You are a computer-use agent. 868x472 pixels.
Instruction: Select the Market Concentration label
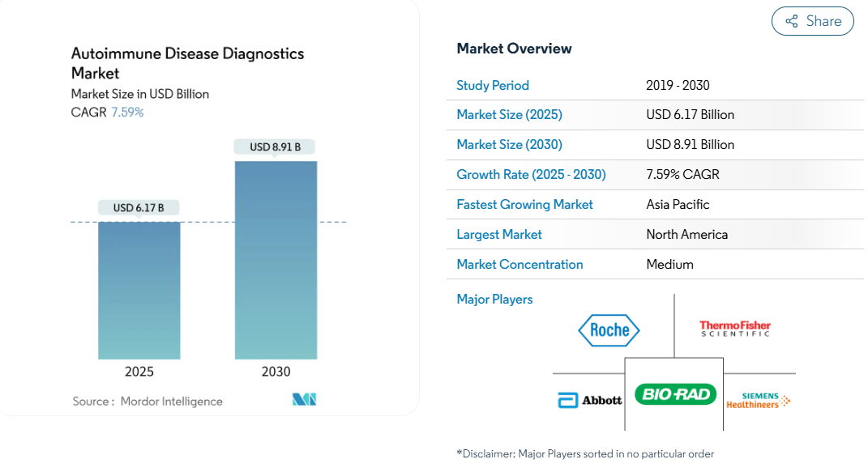point(520,264)
